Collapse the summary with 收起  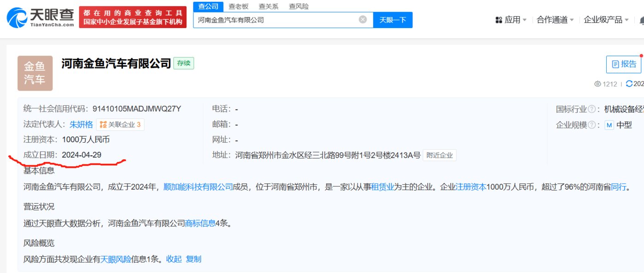174,259
